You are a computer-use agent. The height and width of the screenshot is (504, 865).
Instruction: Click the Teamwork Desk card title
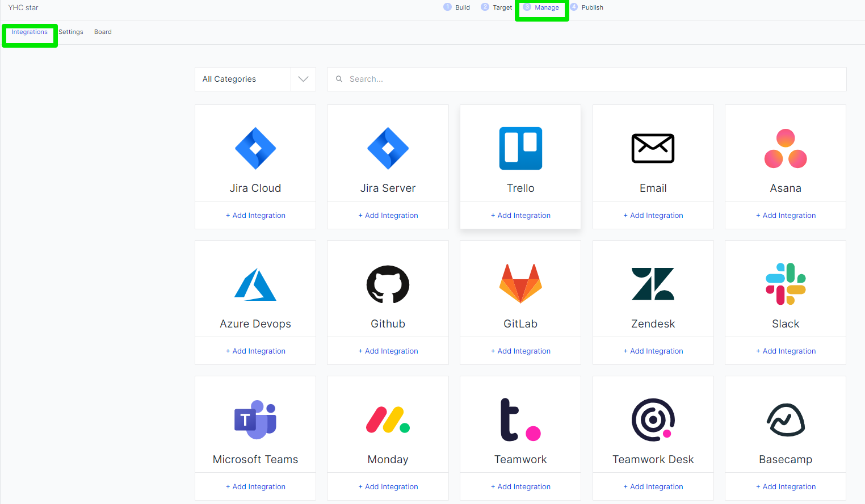tap(653, 459)
